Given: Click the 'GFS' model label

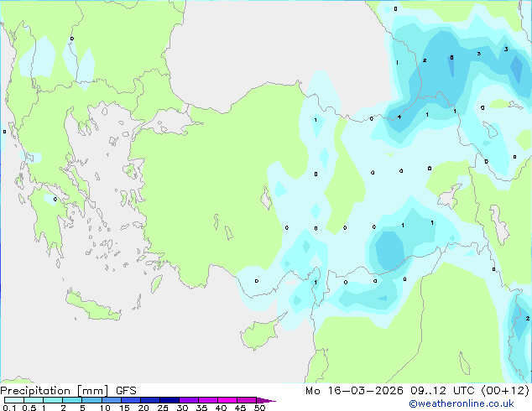Looking at the screenshot, I should [x=126, y=391].
